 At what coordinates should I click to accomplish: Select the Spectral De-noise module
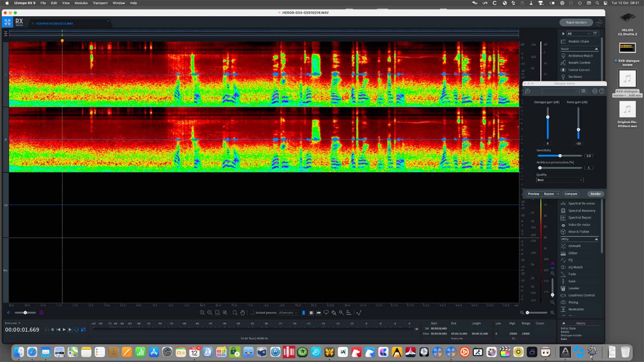[x=581, y=203]
